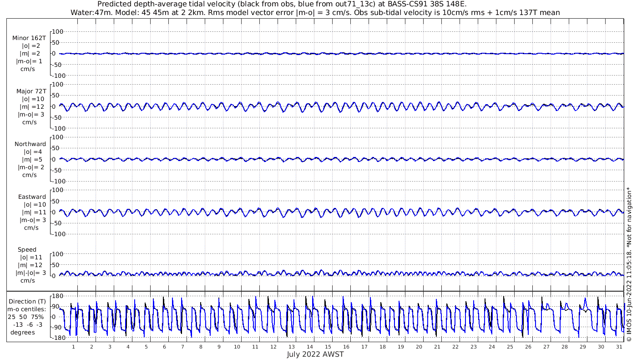The image size is (637, 364).
Task: Click day '3' on the date axis
Action: point(110,347)
